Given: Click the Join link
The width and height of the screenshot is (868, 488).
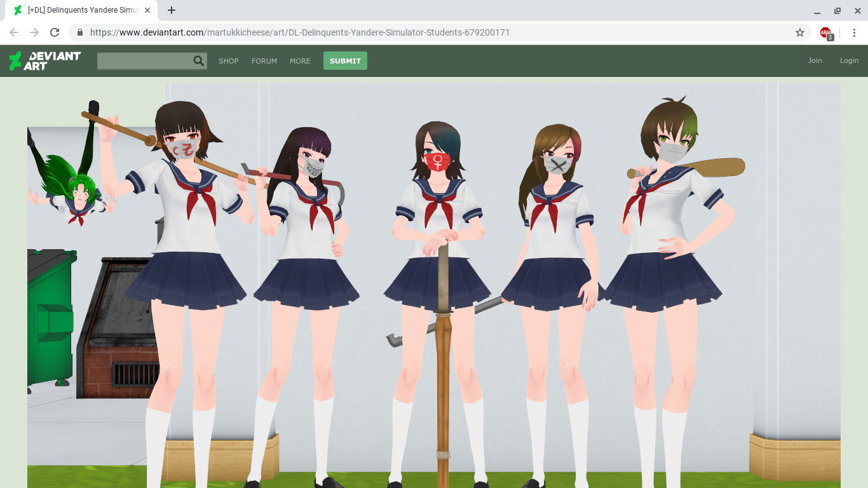Looking at the screenshot, I should pyautogui.click(x=815, y=60).
